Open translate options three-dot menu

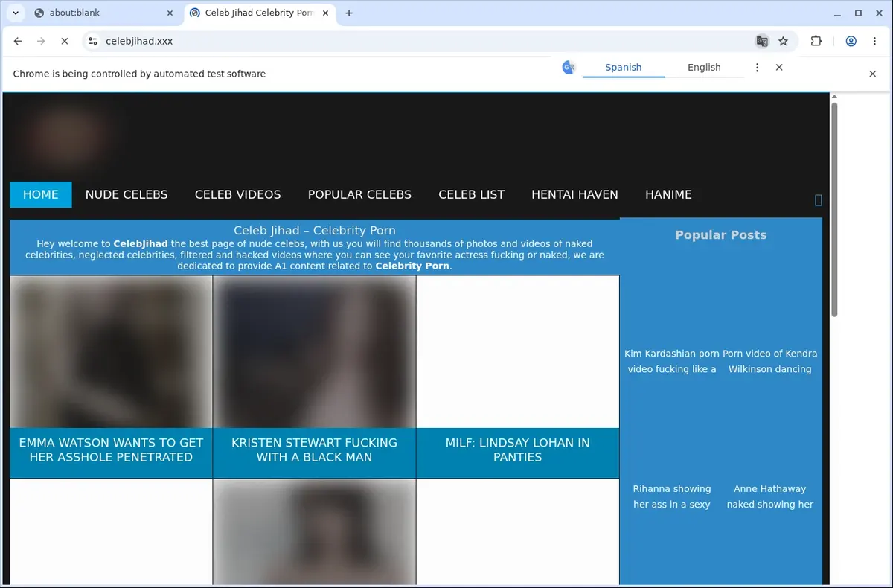point(757,68)
